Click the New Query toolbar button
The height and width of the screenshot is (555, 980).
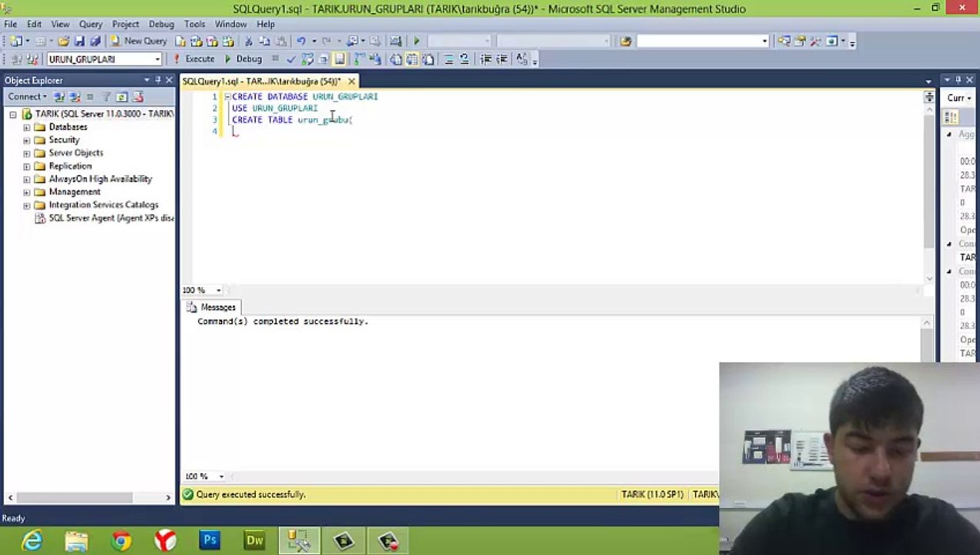pos(139,41)
